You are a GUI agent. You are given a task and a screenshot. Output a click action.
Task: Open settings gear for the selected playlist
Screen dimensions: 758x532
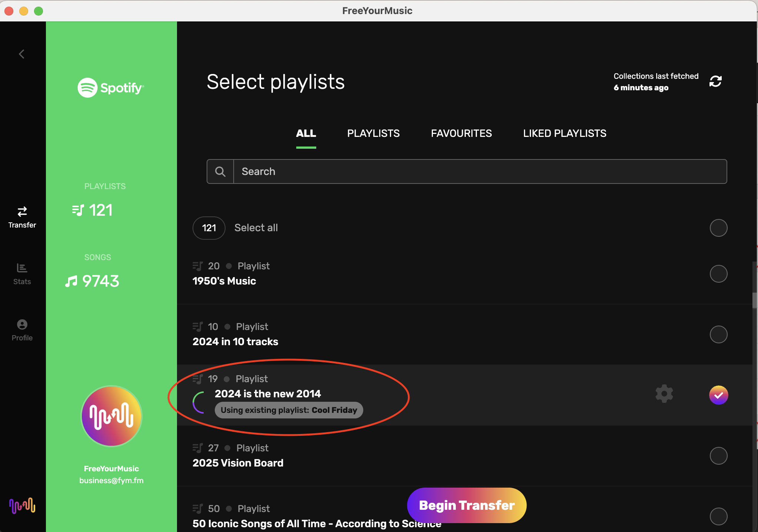click(664, 394)
